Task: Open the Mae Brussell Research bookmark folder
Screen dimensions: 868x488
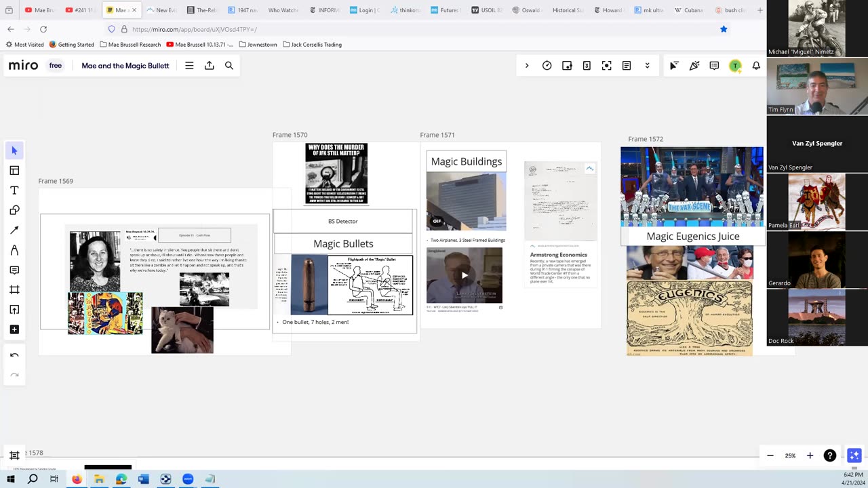Action: tap(130, 45)
